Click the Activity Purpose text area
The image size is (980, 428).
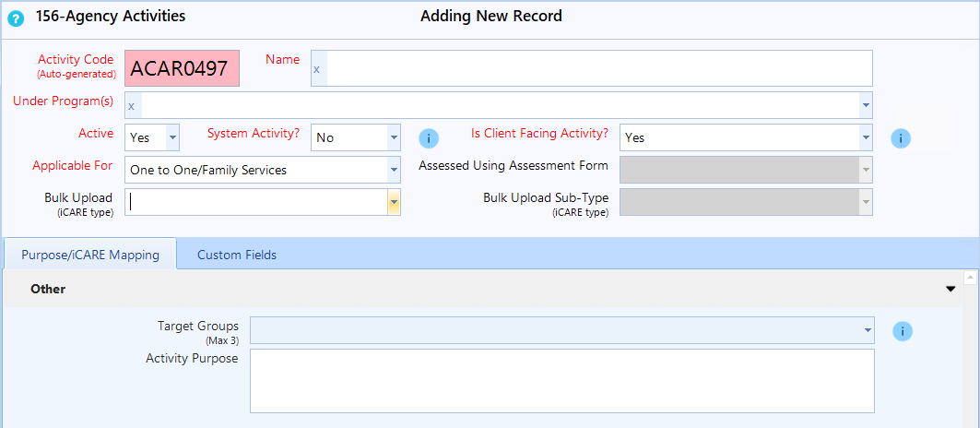click(561, 380)
